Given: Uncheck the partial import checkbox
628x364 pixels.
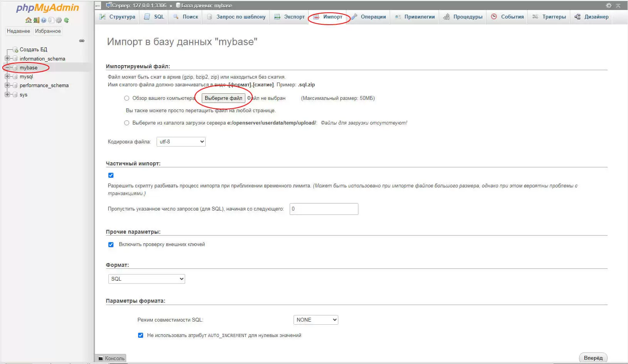Looking at the screenshot, I should click(x=111, y=175).
